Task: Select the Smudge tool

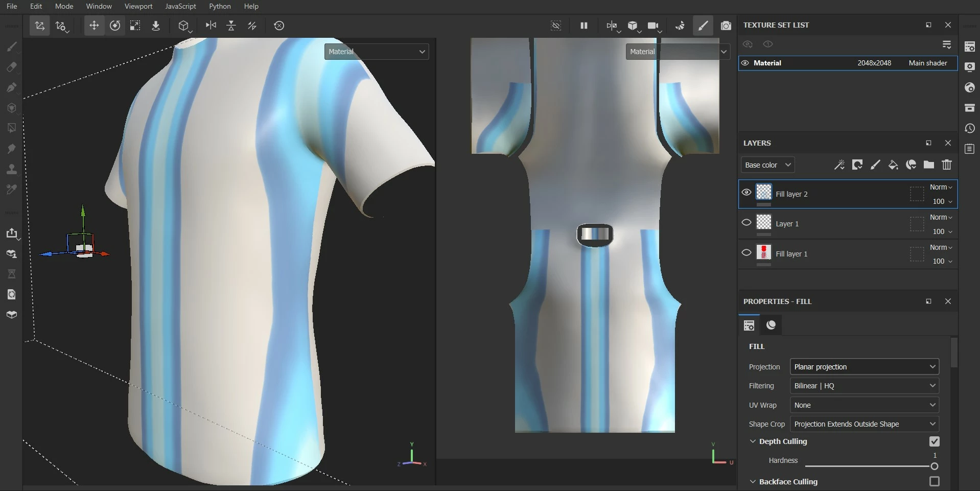Action: (11, 149)
